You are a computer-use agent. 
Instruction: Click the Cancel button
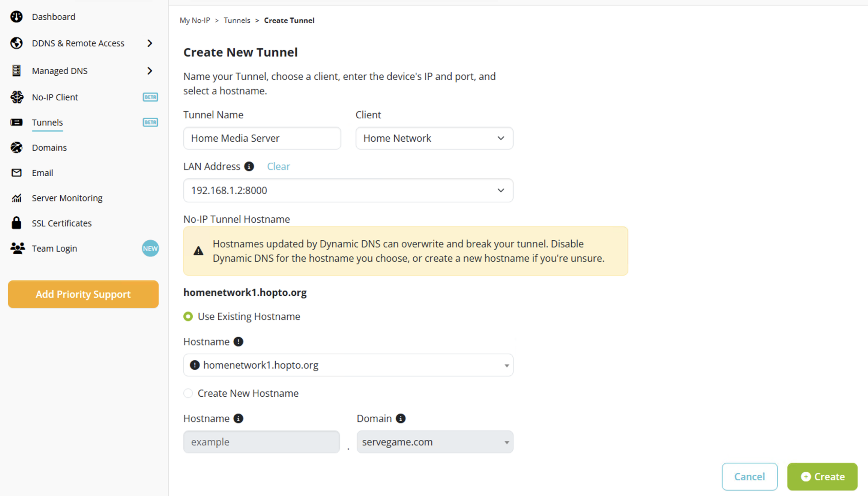pyautogui.click(x=749, y=477)
